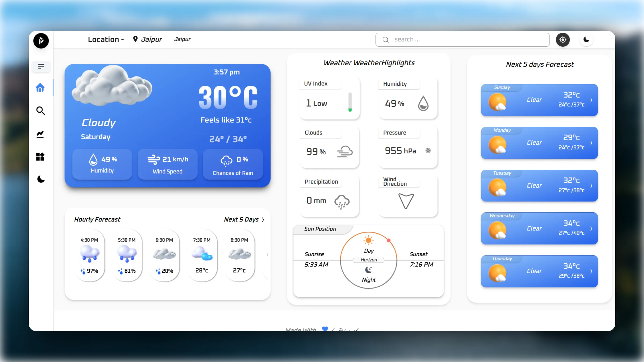The image size is (644, 362).
Task: Click the sunset time 7:16 PM
Action: (x=421, y=265)
